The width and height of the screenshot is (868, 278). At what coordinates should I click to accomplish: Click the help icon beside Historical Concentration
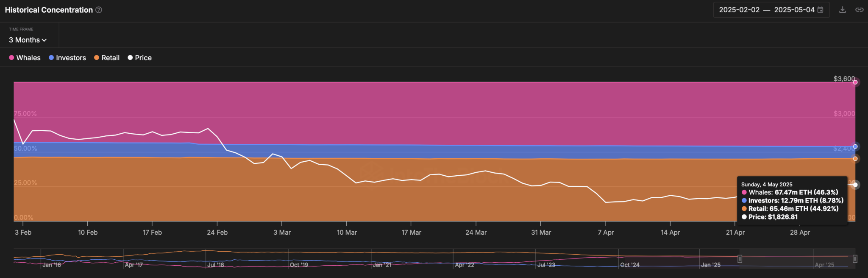[x=99, y=10]
